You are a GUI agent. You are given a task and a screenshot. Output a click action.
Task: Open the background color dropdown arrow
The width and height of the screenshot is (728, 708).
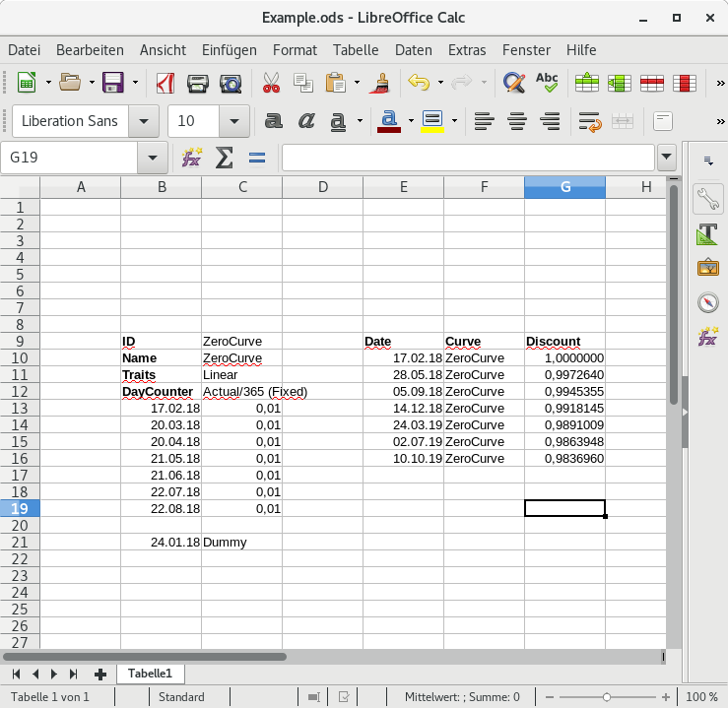pos(454,121)
